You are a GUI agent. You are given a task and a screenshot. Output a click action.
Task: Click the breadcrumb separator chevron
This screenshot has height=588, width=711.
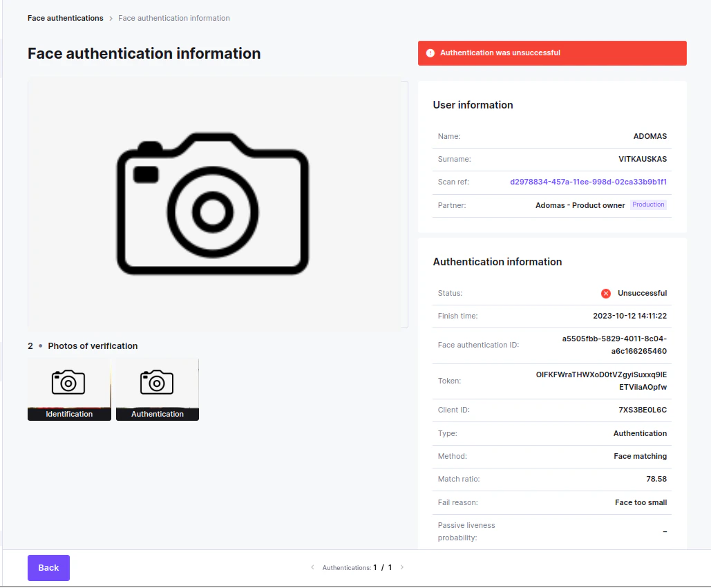111,18
